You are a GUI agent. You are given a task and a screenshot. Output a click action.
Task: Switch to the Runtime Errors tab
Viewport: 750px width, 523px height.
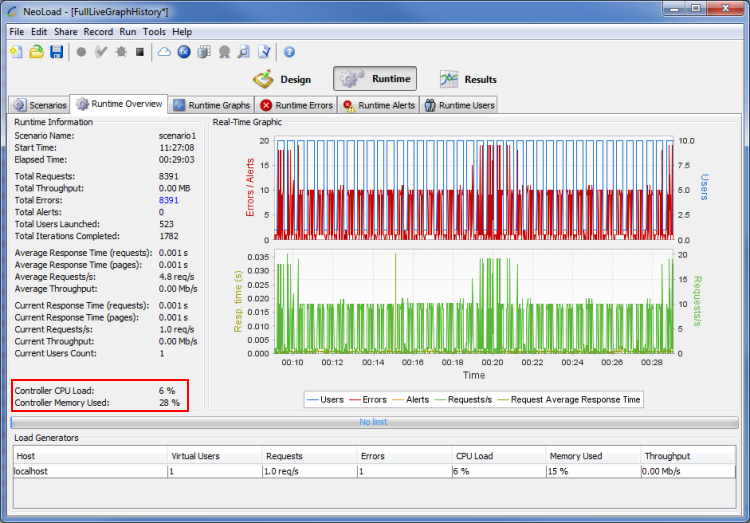tap(296, 105)
